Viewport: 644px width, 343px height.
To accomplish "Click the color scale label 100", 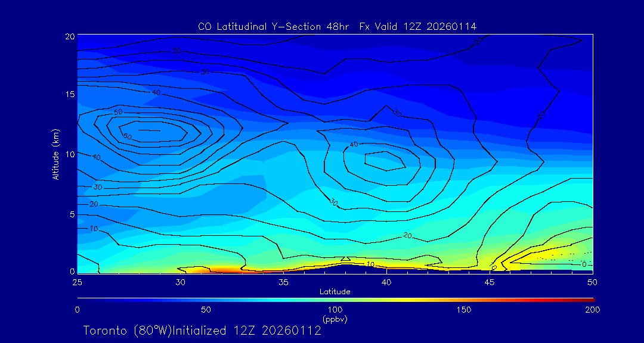I will [335, 310].
